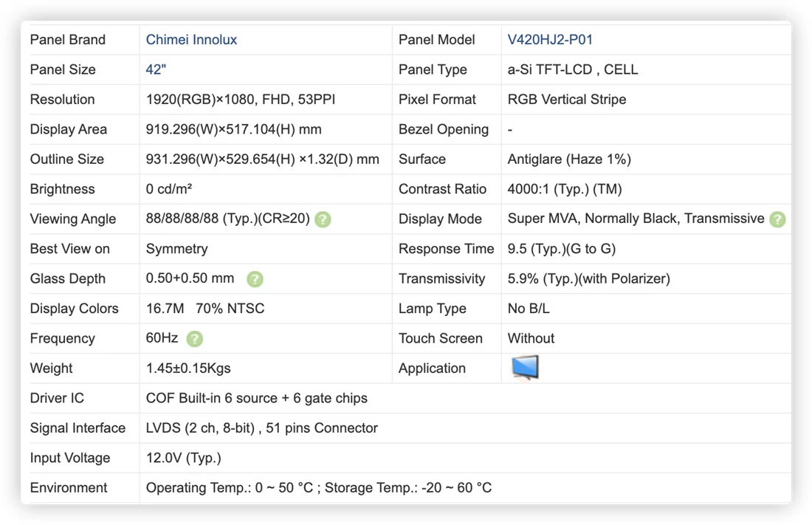Click the TV application icon
Image resolution: width=812 pixels, height=525 pixels.
click(525, 368)
